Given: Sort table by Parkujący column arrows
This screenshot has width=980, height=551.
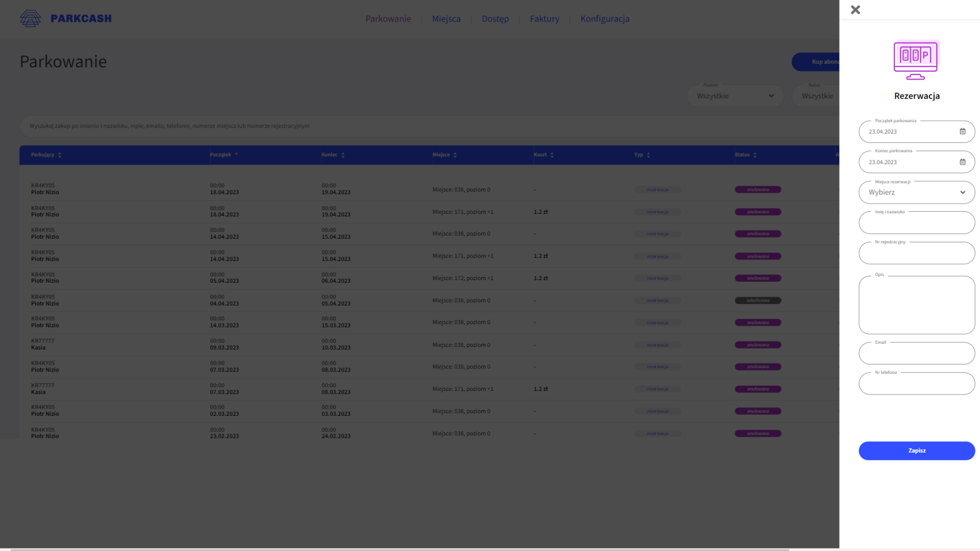Looking at the screenshot, I should tap(60, 155).
